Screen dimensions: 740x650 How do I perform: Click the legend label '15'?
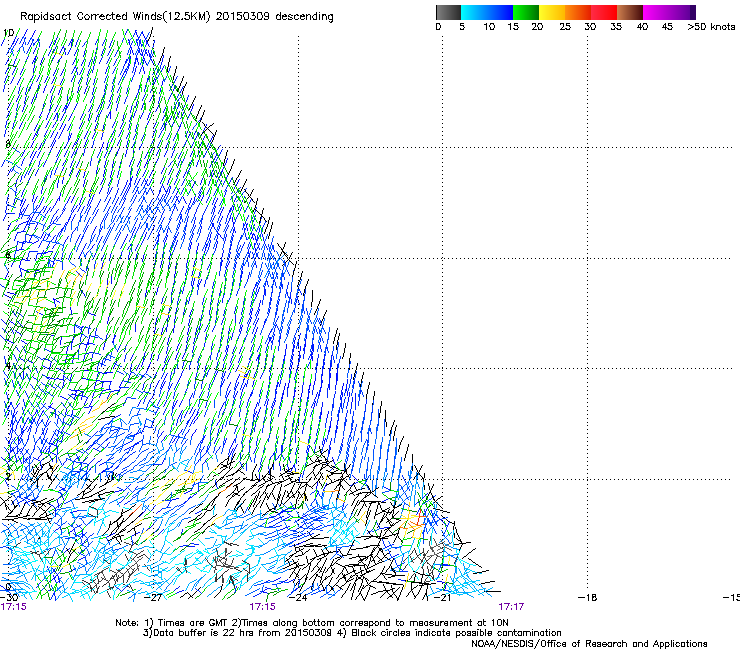513,27
